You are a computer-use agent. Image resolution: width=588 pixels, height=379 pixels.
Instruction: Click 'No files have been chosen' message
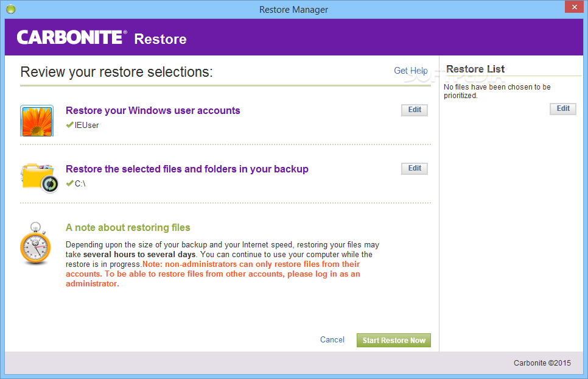pyautogui.click(x=497, y=91)
